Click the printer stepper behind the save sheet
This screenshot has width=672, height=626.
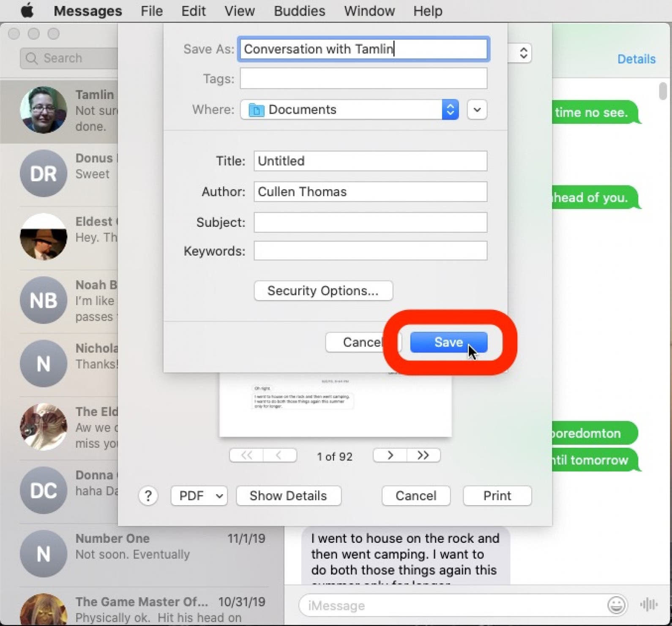point(523,53)
